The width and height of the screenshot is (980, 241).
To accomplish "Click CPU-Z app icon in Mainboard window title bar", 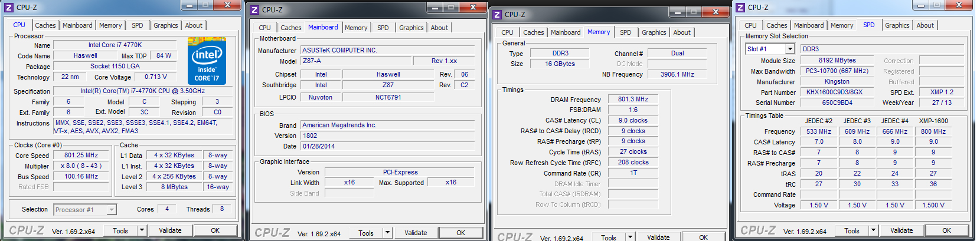I will coord(254,9).
